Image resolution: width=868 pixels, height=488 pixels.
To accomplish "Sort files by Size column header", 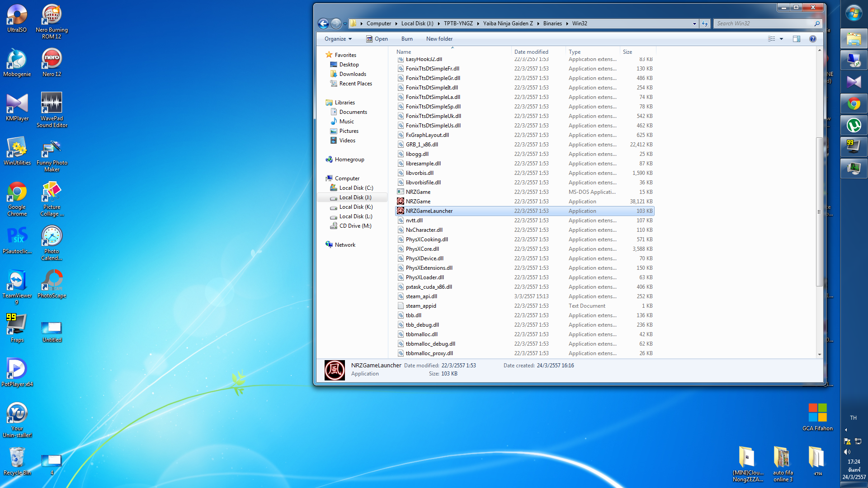I will 627,52.
